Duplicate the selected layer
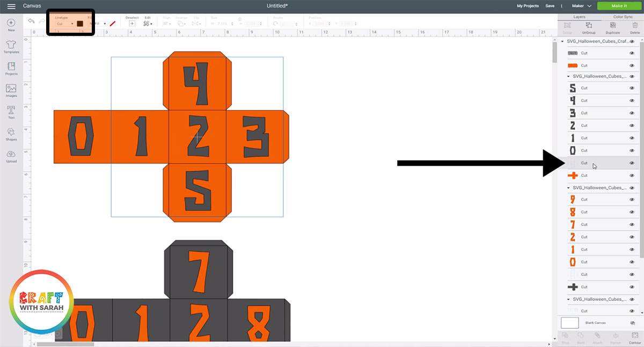This screenshot has height=347, width=644. [x=612, y=24]
